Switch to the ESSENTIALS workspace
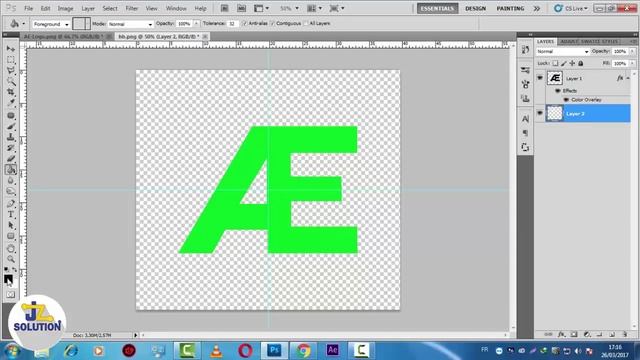Image resolution: width=640 pixels, height=360 pixels. pos(437,8)
